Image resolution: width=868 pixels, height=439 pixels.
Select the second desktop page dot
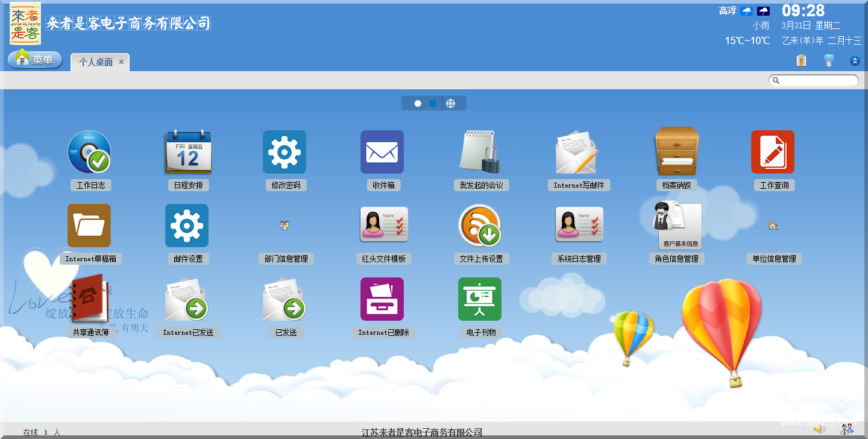tap(433, 104)
